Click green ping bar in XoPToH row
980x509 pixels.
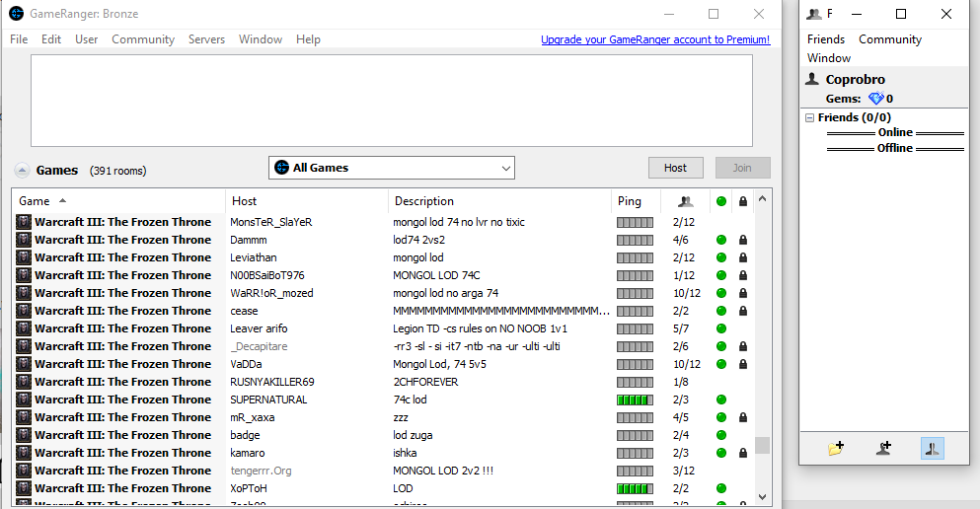[635, 488]
